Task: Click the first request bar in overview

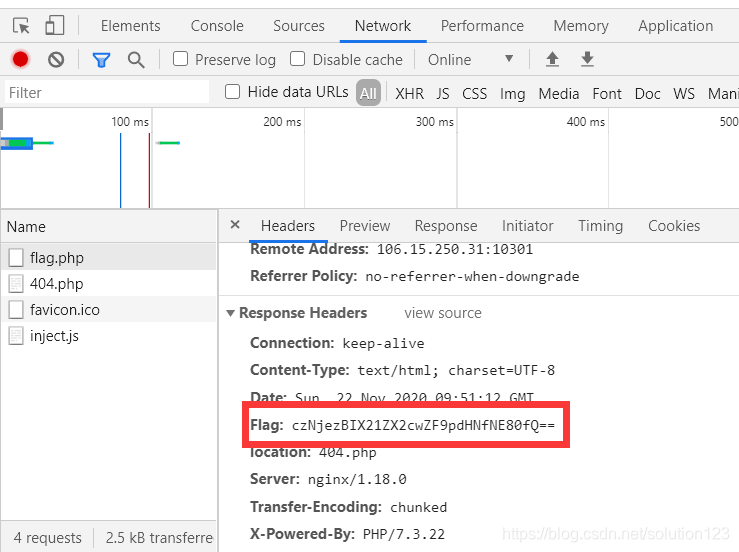Action: [x=17, y=143]
